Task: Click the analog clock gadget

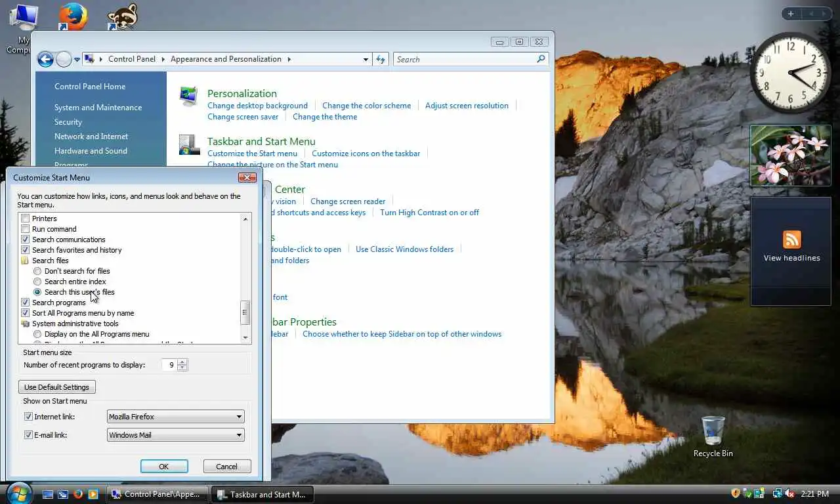Action: pyautogui.click(x=790, y=72)
